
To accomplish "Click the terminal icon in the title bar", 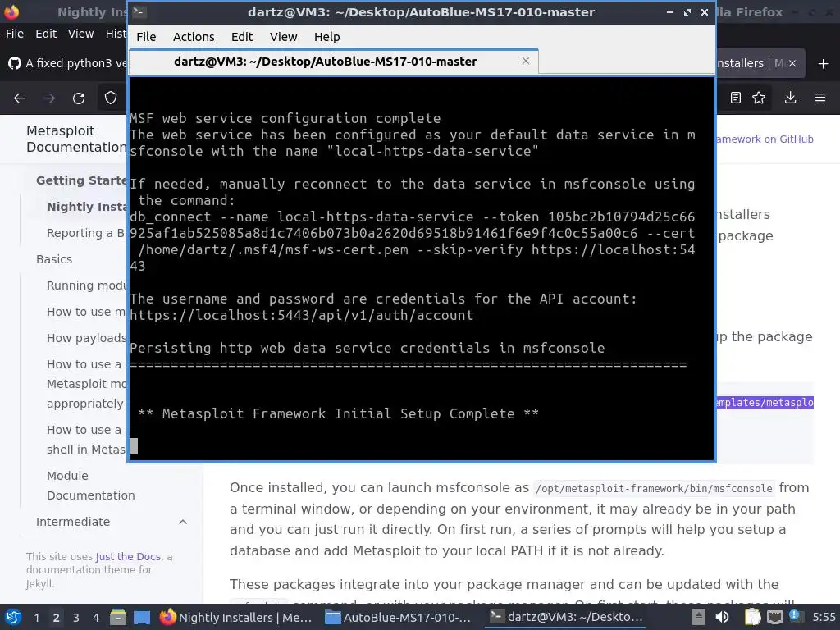I will coord(139,11).
